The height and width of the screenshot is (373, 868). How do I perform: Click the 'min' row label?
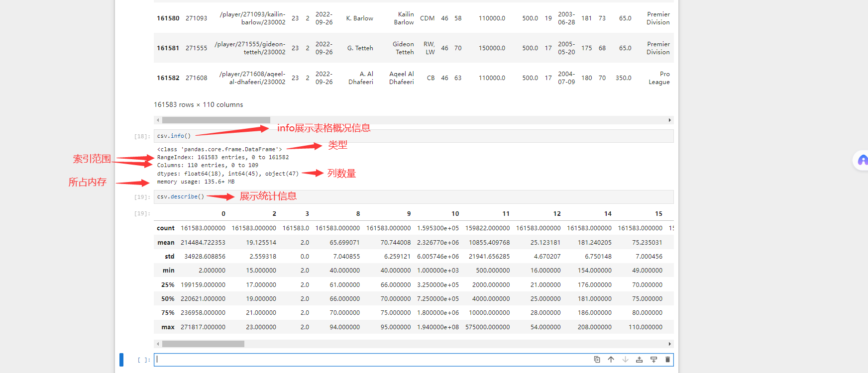(168, 271)
